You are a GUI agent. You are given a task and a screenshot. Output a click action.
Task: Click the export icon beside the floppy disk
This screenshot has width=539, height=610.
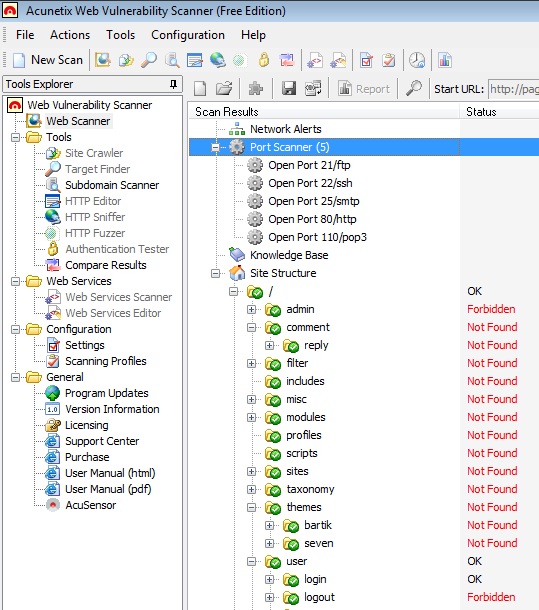point(313,89)
